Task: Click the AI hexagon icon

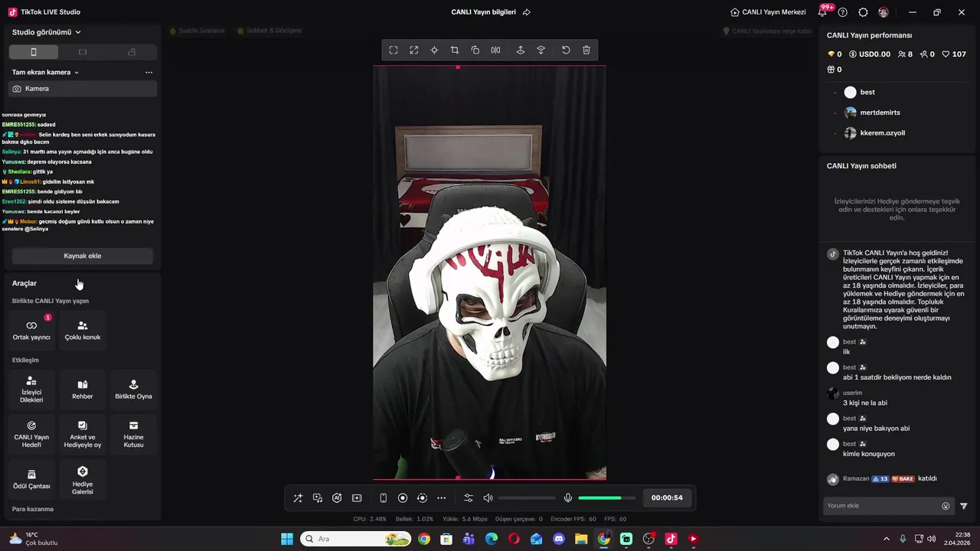Action: (x=337, y=498)
